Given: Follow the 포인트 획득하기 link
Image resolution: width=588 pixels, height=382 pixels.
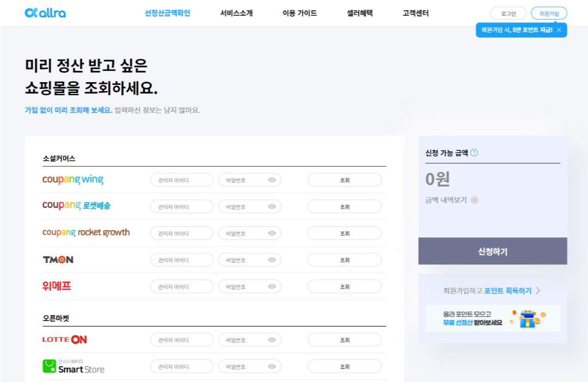Looking at the screenshot, I should (x=508, y=291).
